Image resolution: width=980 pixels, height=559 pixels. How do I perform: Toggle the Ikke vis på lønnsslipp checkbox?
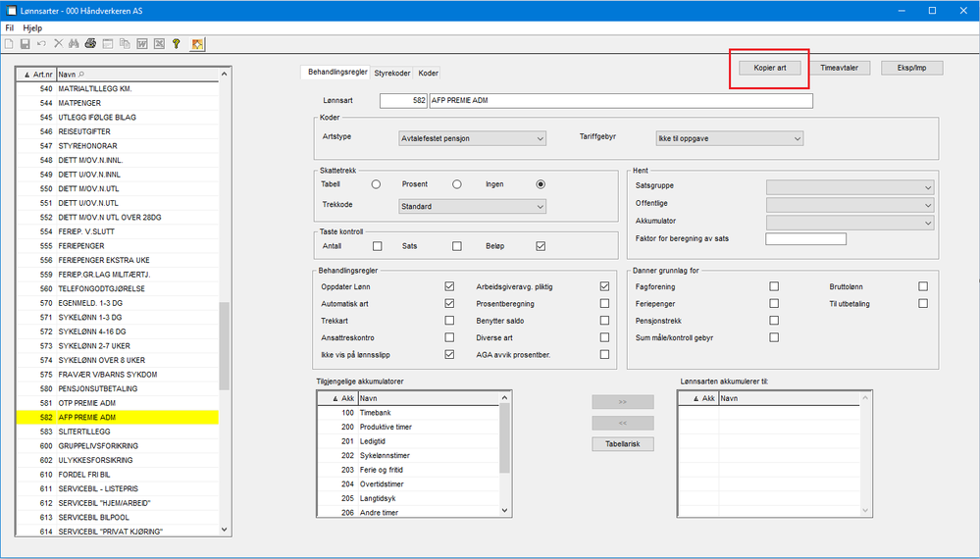pyautogui.click(x=449, y=354)
